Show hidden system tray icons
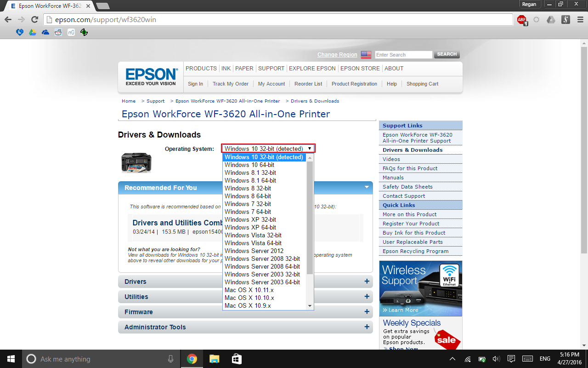The image size is (588, 368). [x=452, y=359]
